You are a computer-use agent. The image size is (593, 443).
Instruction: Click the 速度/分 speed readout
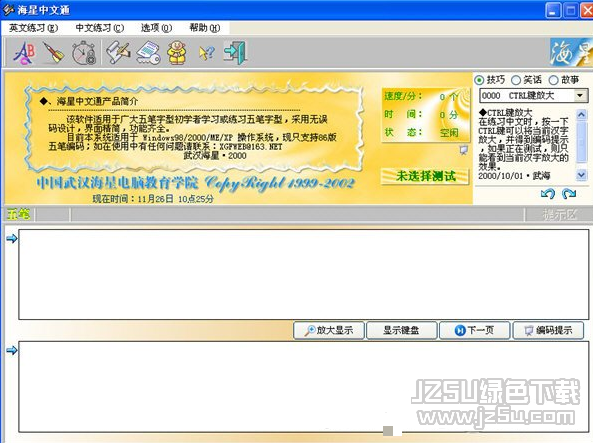click(422, 96)
